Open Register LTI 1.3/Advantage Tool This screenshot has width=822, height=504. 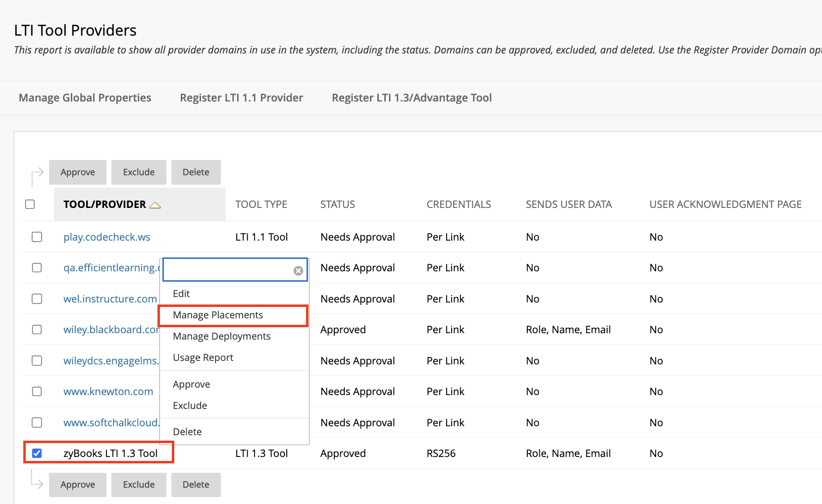click(411, 98)
